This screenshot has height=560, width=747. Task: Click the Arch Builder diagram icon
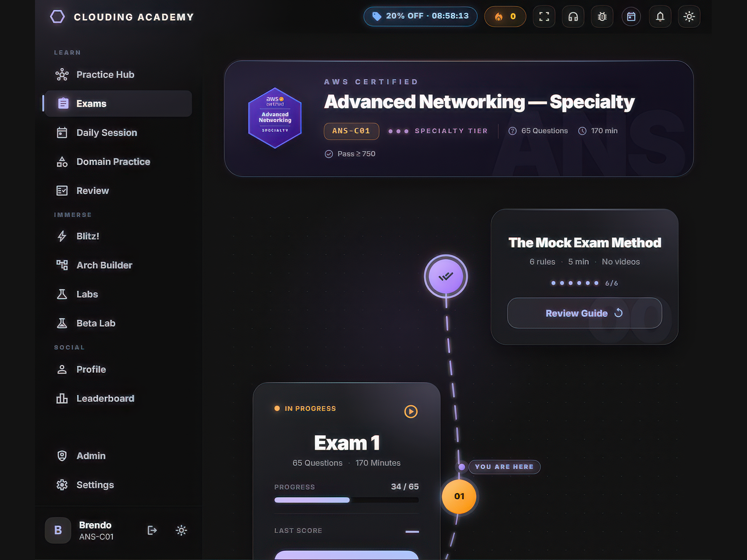click(x=62, y=265)
